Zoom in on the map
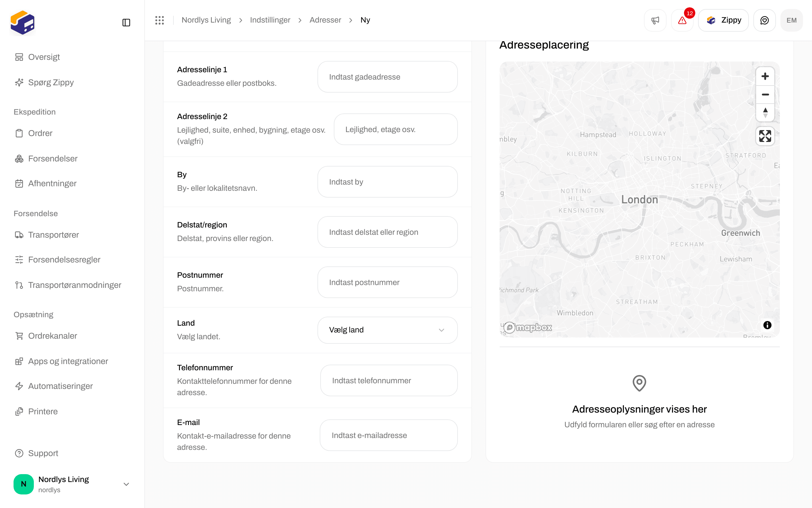Screen dimensions: 812x508 tap(765, 76)
